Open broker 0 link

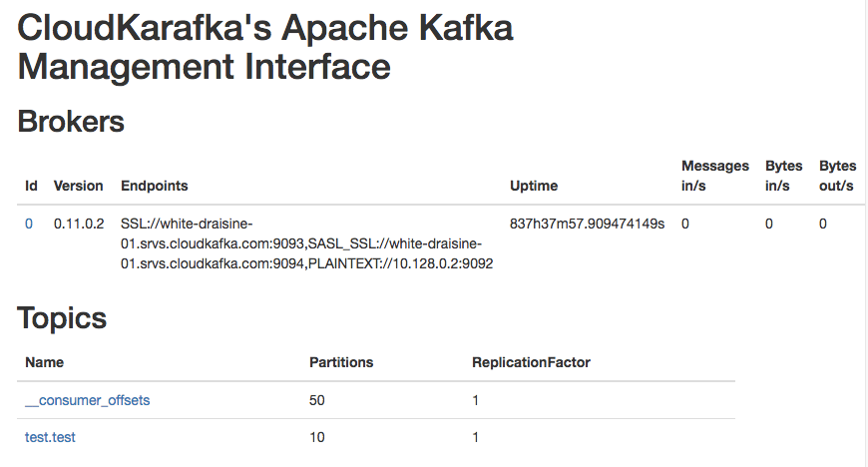(x=29, y=224)
